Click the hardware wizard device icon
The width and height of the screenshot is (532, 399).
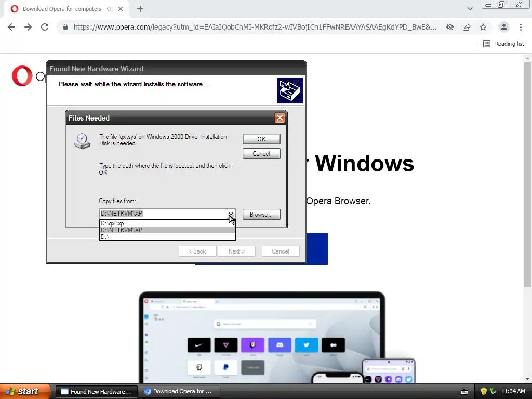[x=290, y=90]
